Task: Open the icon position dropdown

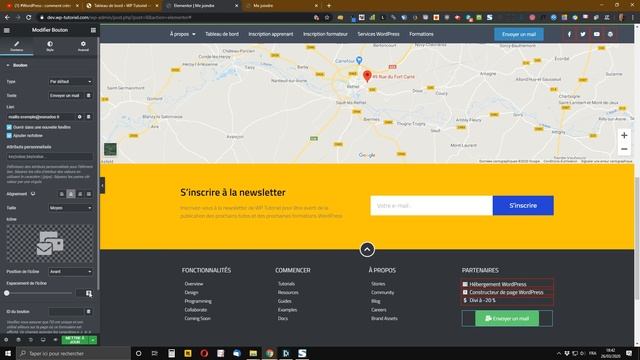Action: [70, 271]
